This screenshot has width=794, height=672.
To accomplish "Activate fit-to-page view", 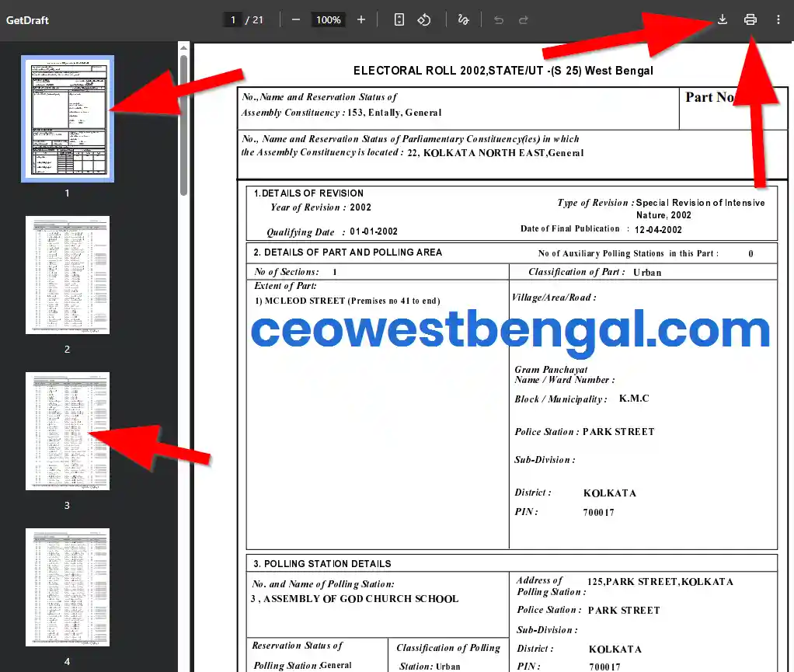I will (x=399, y=19).
